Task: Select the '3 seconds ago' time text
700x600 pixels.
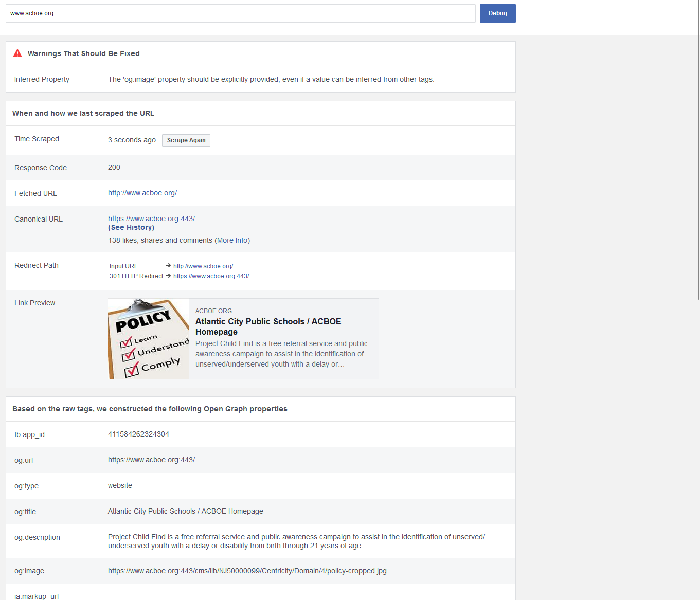Action: 132,140
